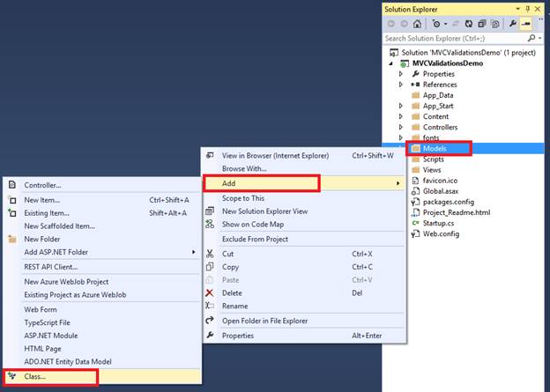Expand the References node
Screen dimensions: 550x392
click(x=401, y=85)
